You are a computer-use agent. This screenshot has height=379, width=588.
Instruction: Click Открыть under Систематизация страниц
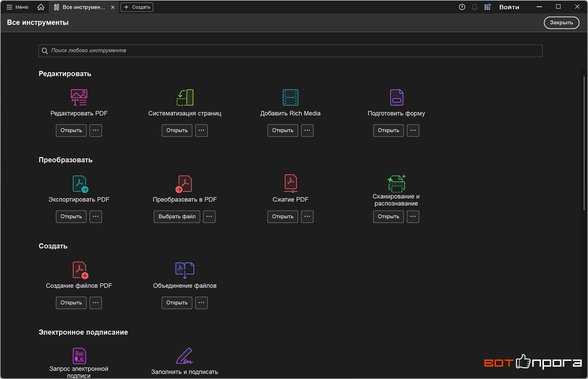(177, 130)
